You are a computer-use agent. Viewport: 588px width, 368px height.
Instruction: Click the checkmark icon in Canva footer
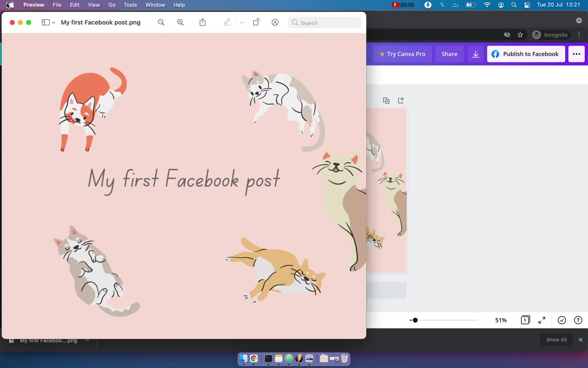coord(562,320)
